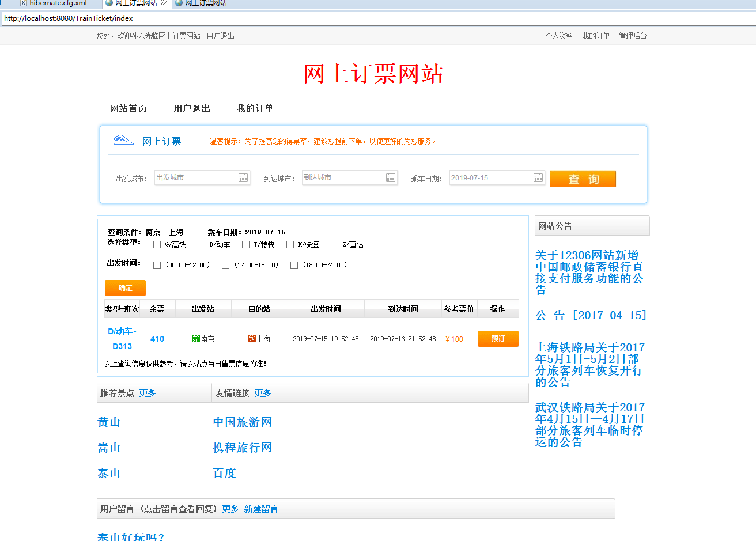Click the globe favicon on the active tab
This screenshot has width=756, height=541.
(109, 3)
